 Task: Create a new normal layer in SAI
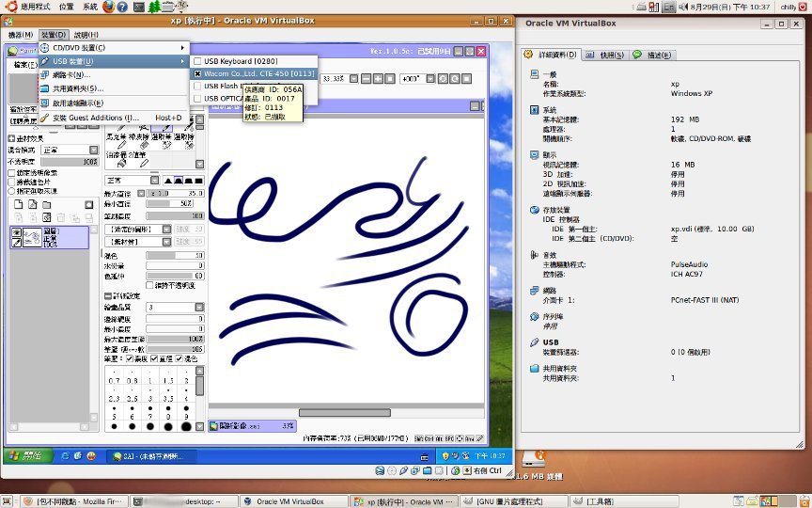pos(19,204)
